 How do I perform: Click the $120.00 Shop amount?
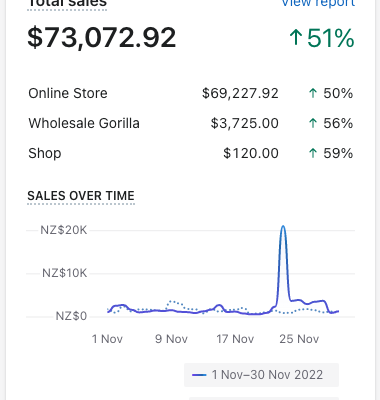[251, 153]
